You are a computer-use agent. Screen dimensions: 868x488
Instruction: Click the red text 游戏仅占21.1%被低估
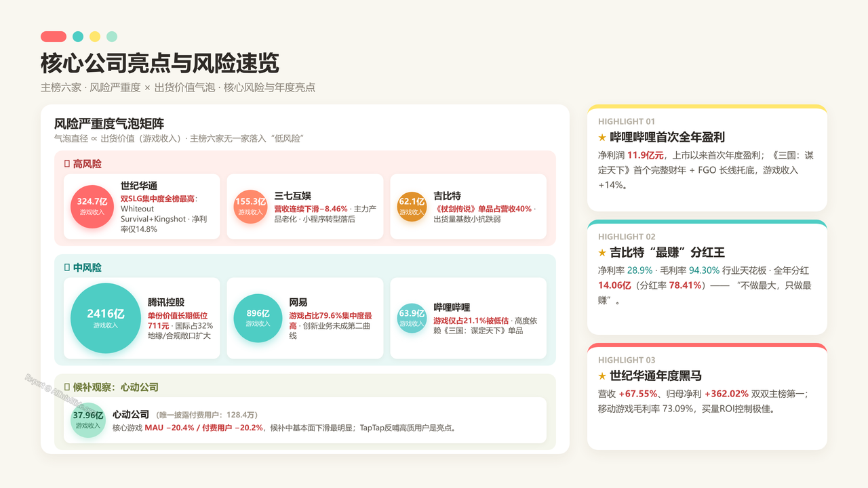471,321
